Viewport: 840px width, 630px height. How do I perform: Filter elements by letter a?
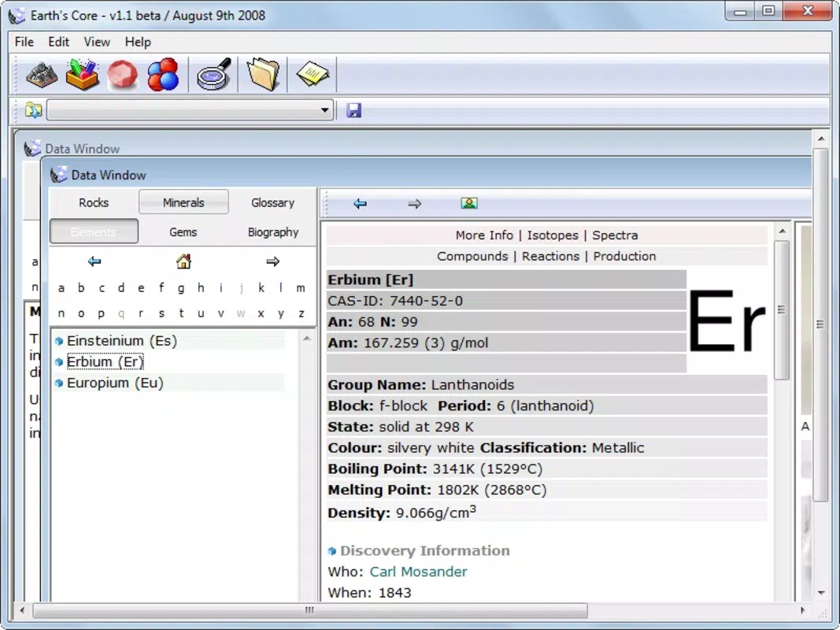point(61,288)
